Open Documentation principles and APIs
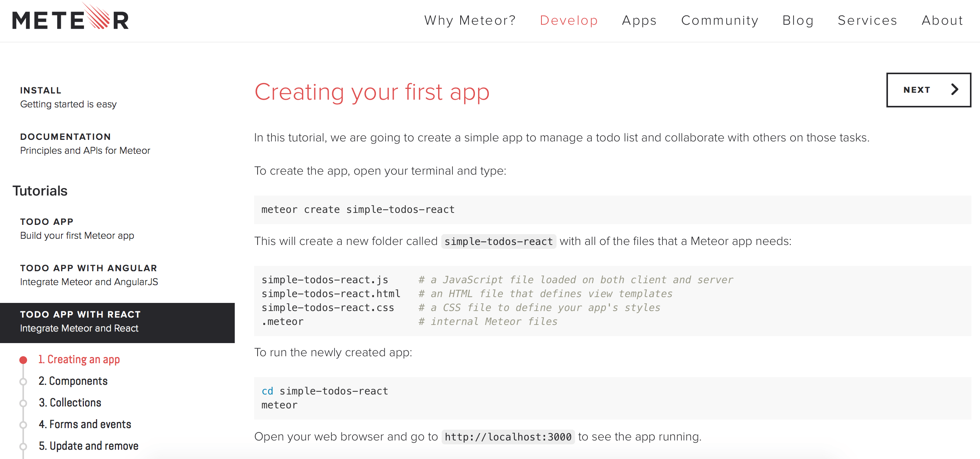Viewport: 980px width, 459px height. click(x=85, y=144)
